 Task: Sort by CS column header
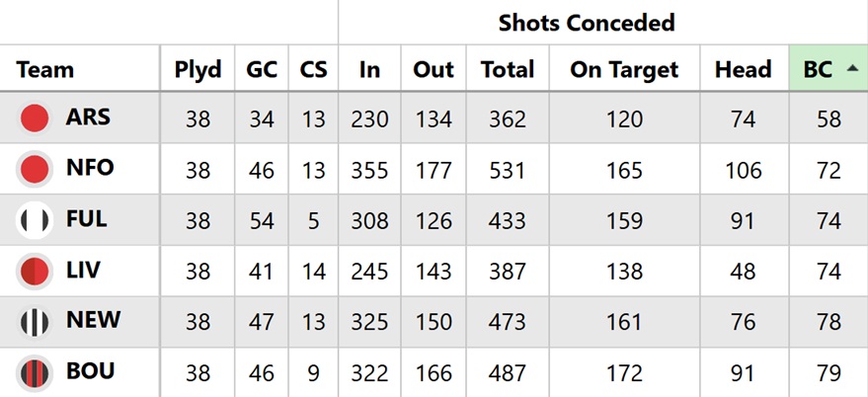313,70
